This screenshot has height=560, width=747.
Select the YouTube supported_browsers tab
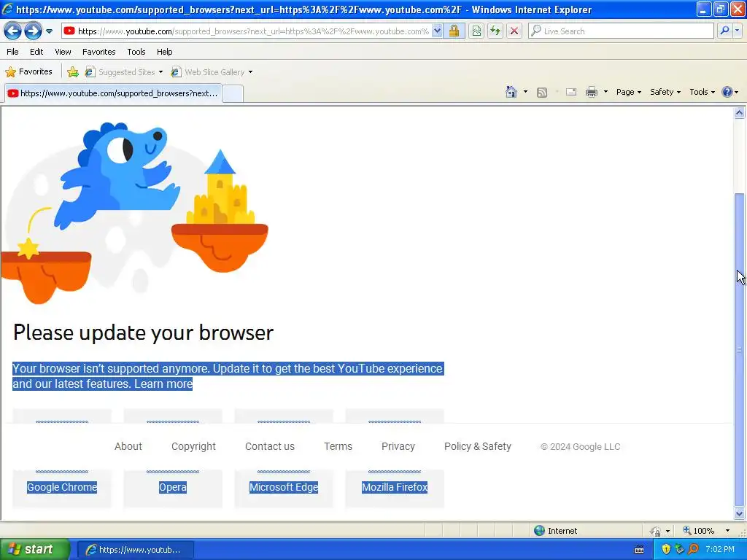click(113, 93)
